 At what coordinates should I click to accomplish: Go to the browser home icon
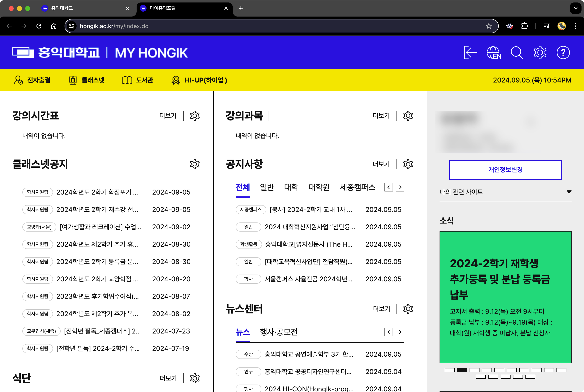point(54,26)
